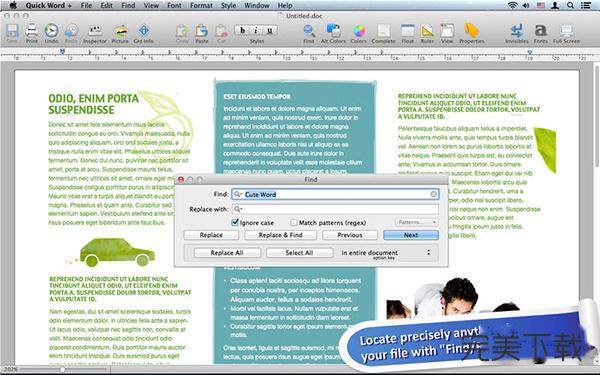
Task: Open the Format menu
Action: 201,5
